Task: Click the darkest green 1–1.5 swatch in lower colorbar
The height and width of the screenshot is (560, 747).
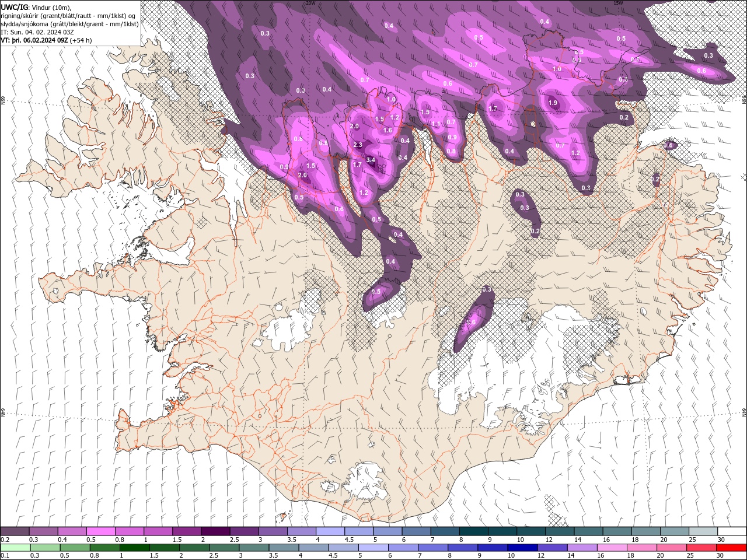Action: [x=134, y=548]
